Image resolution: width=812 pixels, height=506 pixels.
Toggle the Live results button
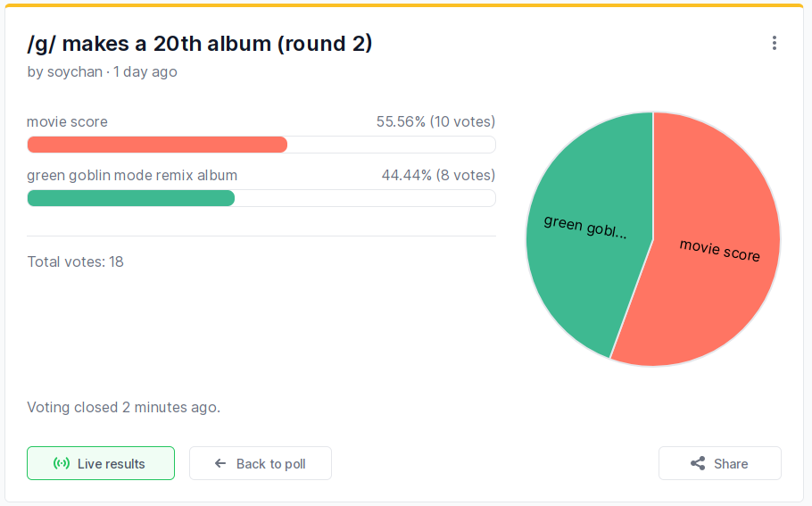(101, 464)
